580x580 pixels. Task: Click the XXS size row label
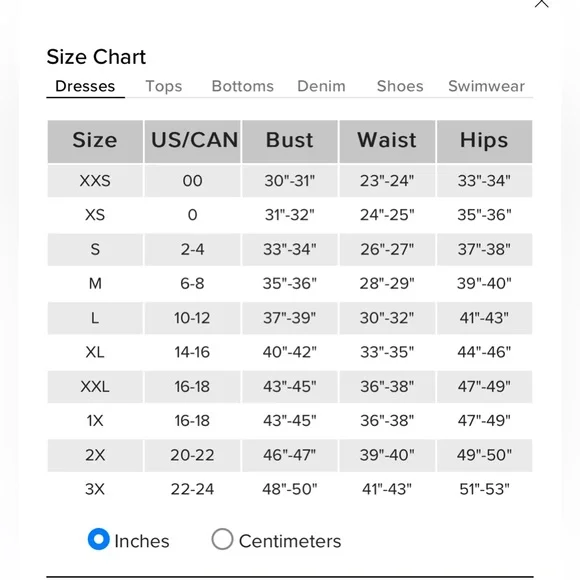coord(95,181)
